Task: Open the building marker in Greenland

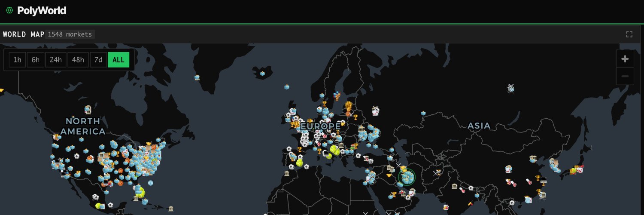Action: coord(197,77)
